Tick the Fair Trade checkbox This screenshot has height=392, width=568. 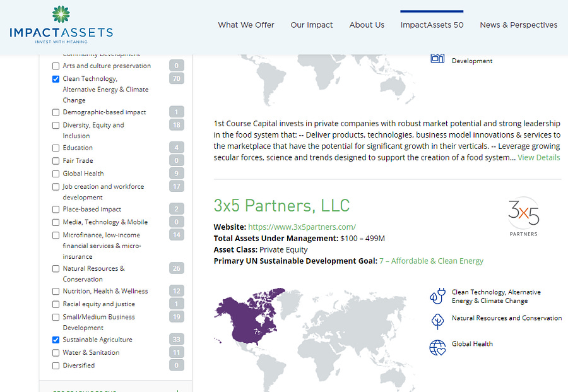tap(56, 161)
